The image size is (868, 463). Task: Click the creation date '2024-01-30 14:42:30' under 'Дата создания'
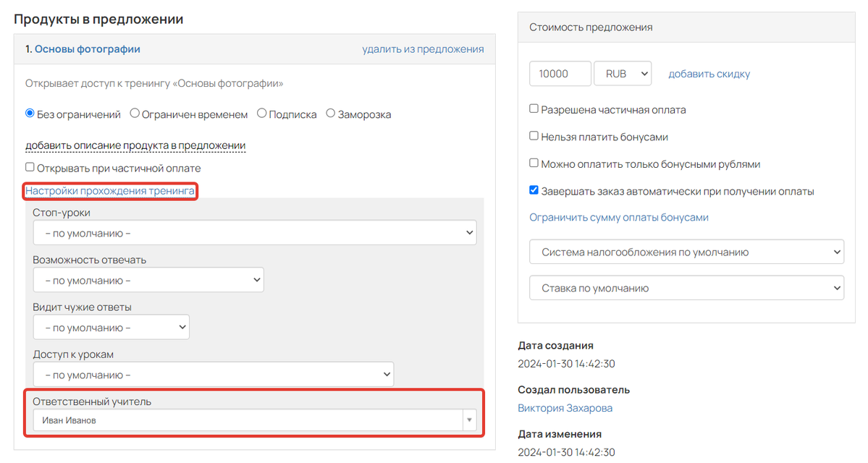click(x=566, y=364)
